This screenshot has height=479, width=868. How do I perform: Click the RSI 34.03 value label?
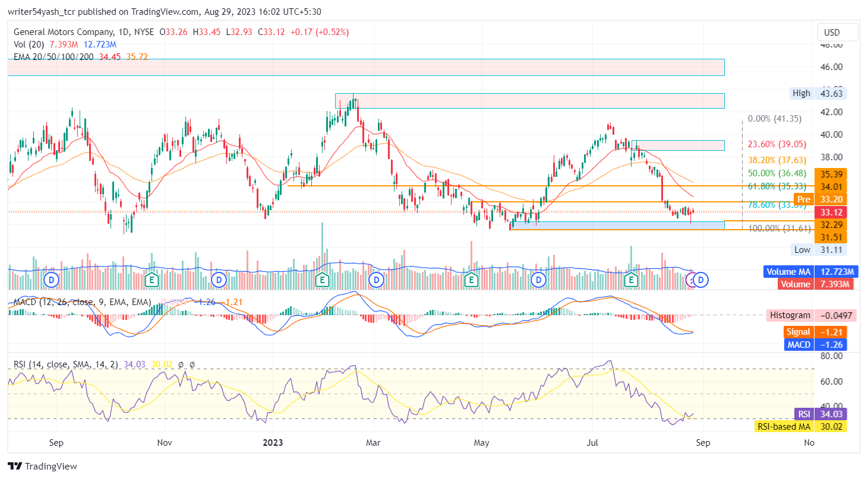(x=819, y=414)
